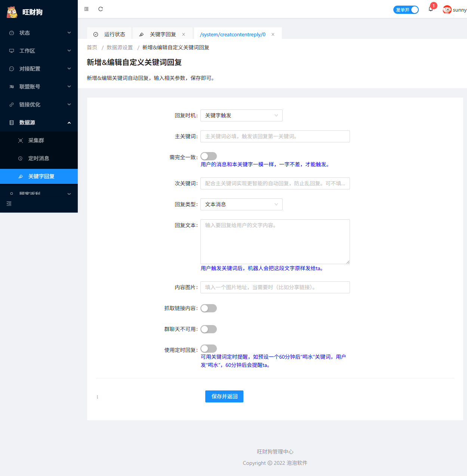Viewport: 467px width, 476px height.
Task: Click 泡泡软件 copyright text
Action: click(297, 463)
